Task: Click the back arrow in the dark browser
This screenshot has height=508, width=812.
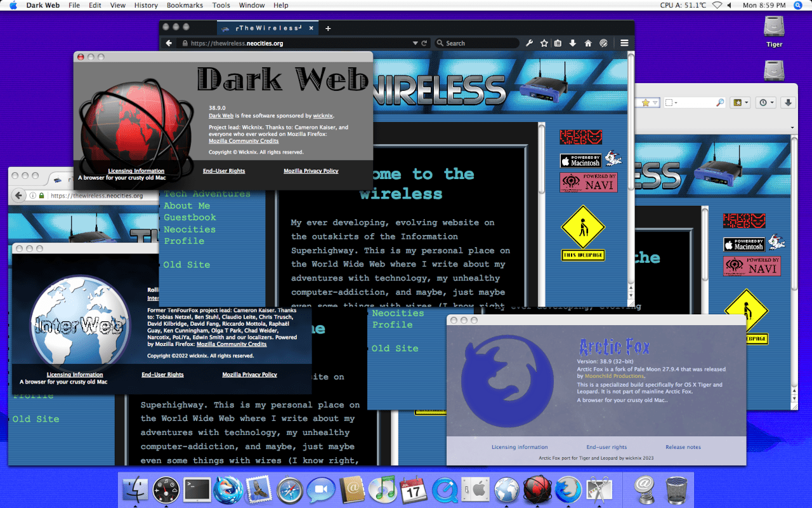Action: (x=169, y=43)
